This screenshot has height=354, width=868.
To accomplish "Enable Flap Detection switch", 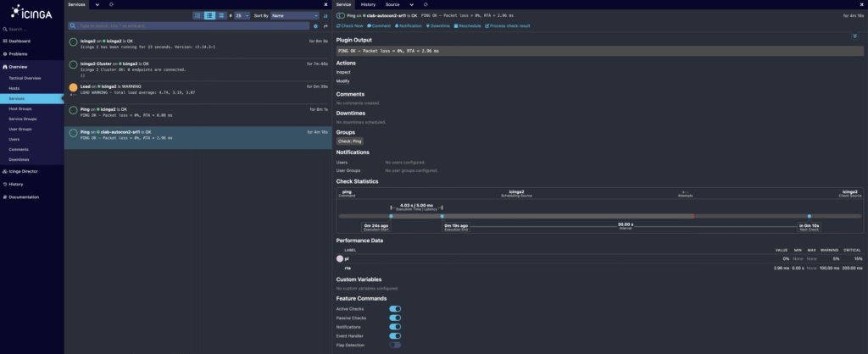I will click(395, 345).
